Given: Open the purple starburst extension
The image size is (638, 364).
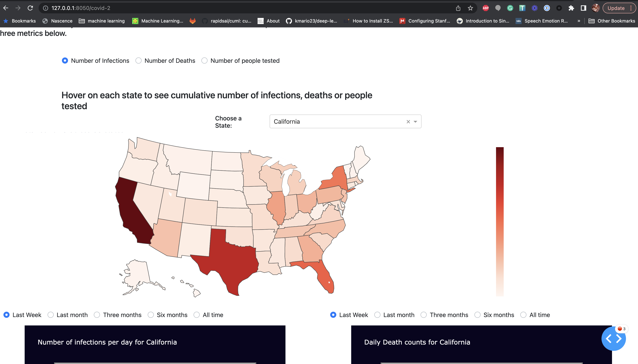Looking at the screenshot, I should tap(534, 8).
